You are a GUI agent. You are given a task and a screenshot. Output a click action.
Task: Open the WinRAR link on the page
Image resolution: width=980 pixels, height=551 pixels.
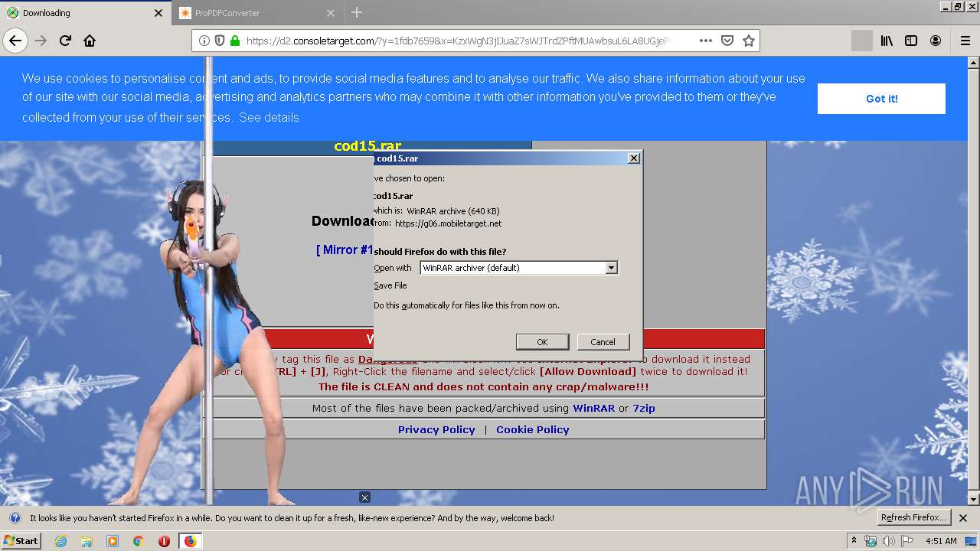tap(593, 408)
